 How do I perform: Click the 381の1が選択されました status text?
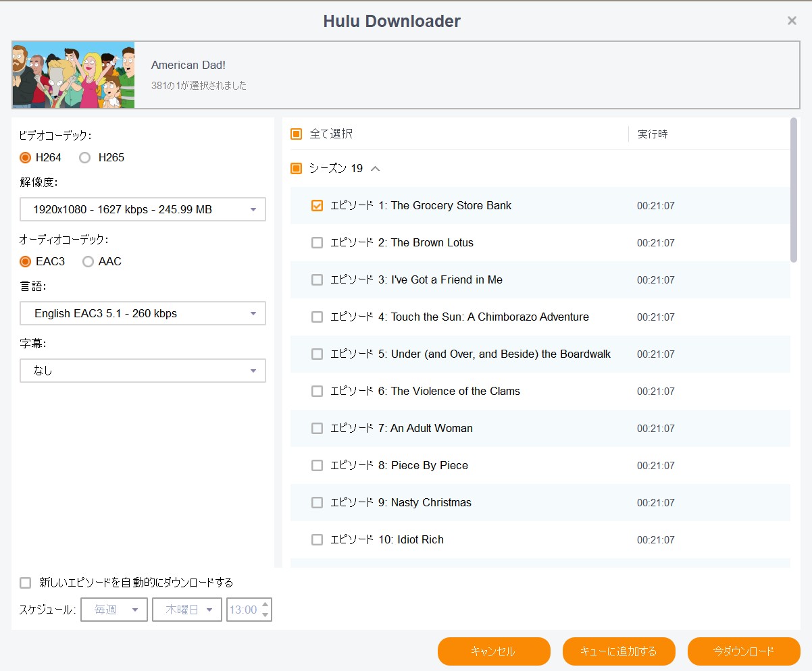pos(199,86)
